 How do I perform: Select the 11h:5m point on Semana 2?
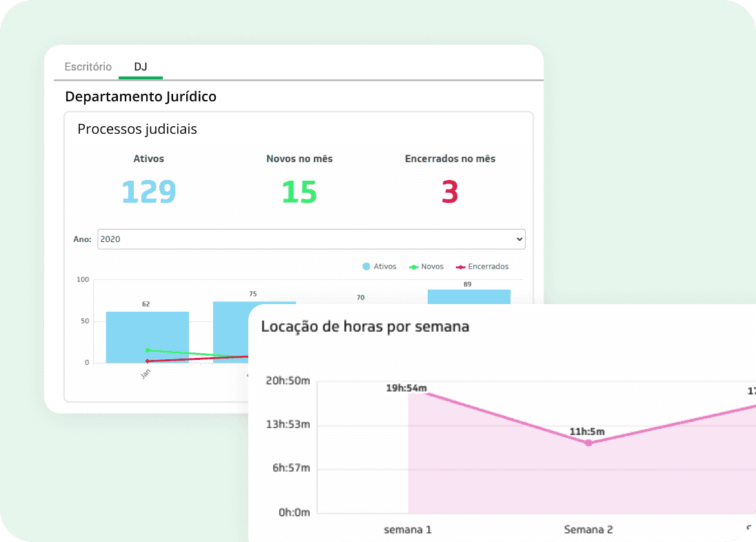click(588, 443)
